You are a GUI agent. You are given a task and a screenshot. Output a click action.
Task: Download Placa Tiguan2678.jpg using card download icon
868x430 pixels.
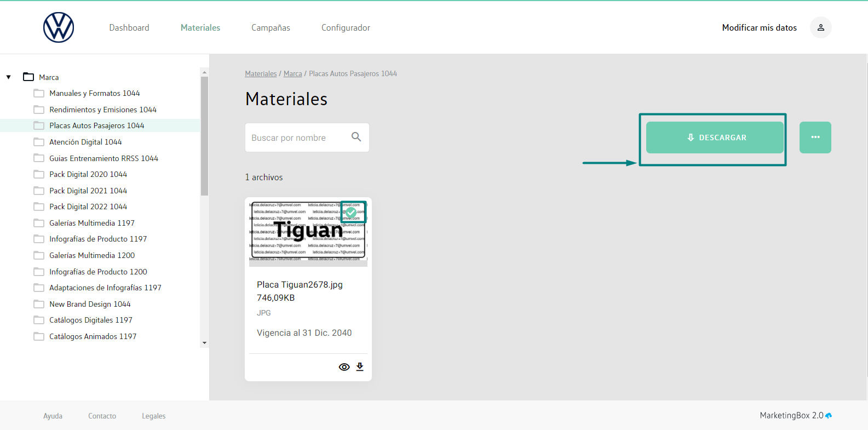pos(360,367)
